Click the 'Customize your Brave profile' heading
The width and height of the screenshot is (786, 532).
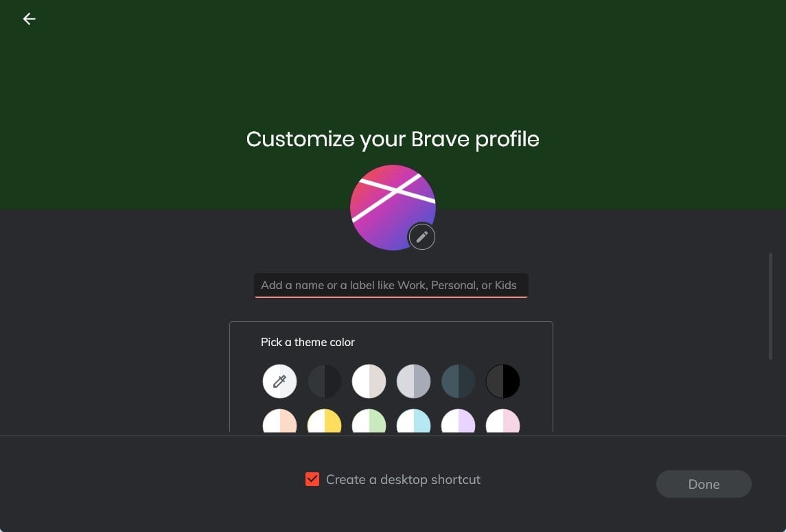click(393, 139)
